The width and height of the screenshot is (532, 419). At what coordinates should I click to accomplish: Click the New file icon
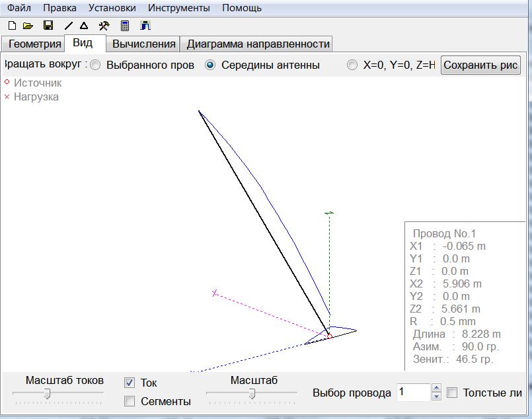point(12,26)
